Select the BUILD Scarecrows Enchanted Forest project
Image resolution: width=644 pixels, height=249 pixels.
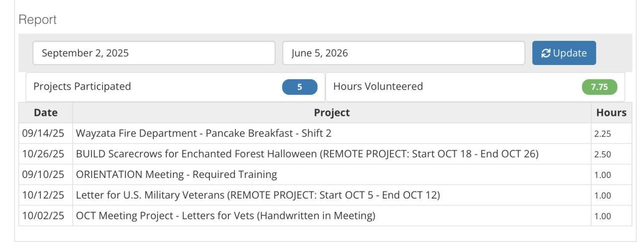(307, 154)
